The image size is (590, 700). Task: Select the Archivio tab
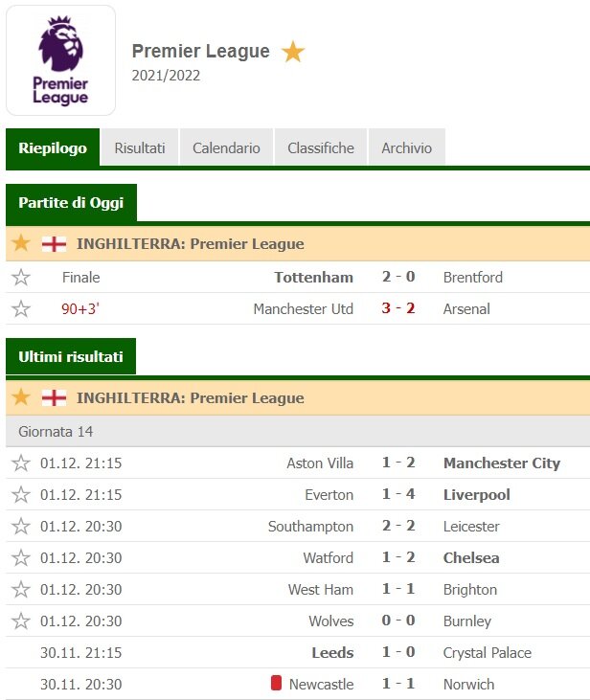pyautogui.click(x=406, y=148)
